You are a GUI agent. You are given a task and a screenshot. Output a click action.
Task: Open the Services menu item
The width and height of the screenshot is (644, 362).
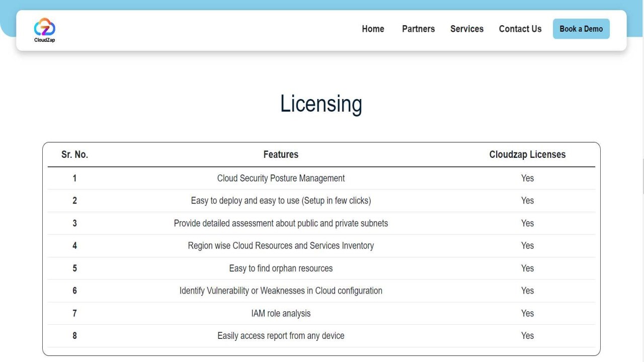467,29
